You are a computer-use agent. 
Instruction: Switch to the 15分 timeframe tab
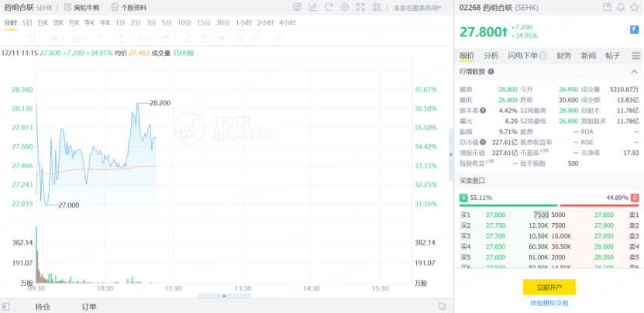click(203, 23)
